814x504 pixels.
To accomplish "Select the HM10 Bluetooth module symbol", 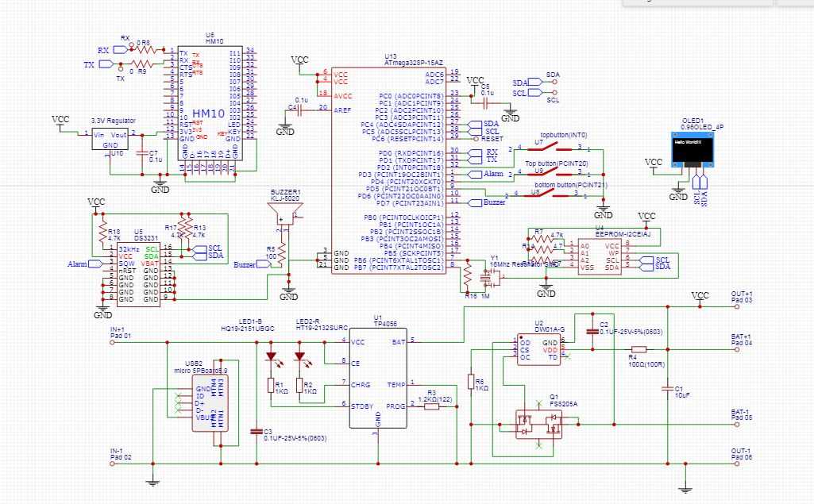I will (x=210, y=102).
